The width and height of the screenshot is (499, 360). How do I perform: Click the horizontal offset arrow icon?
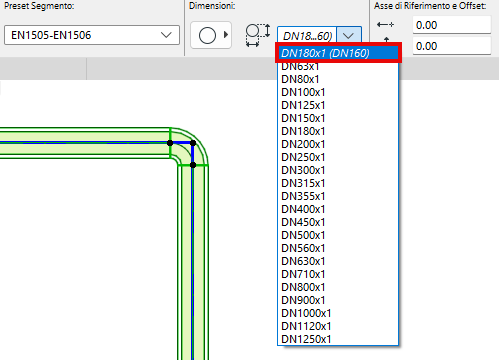pyautogui.click(x=385, y=25)
